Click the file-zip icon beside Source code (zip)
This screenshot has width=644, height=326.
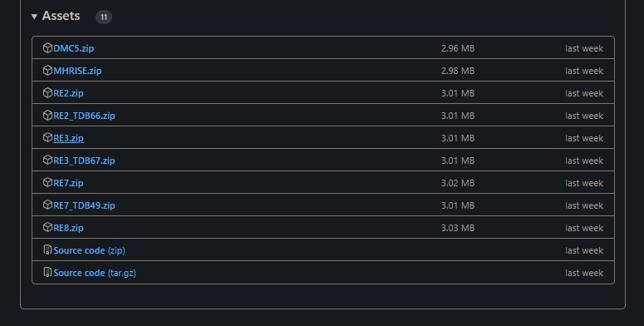47,249
